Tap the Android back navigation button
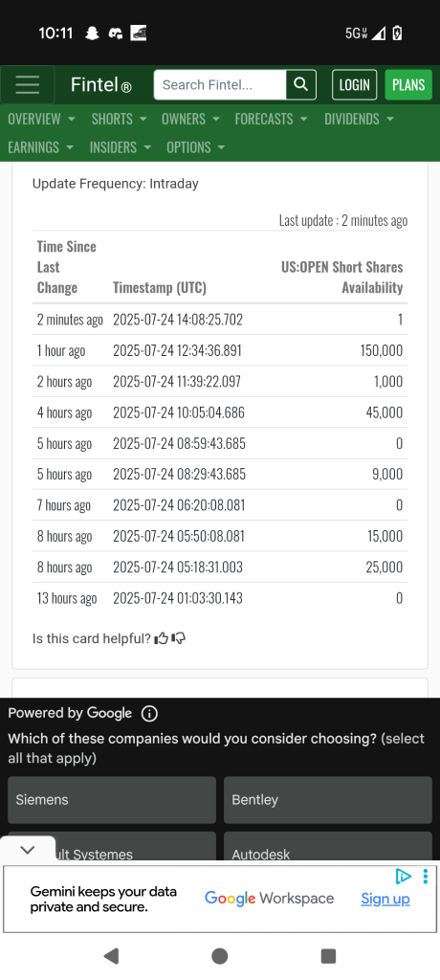Image resolution: width=440 pixels, height=980 pixels. (x=111, y=956)
